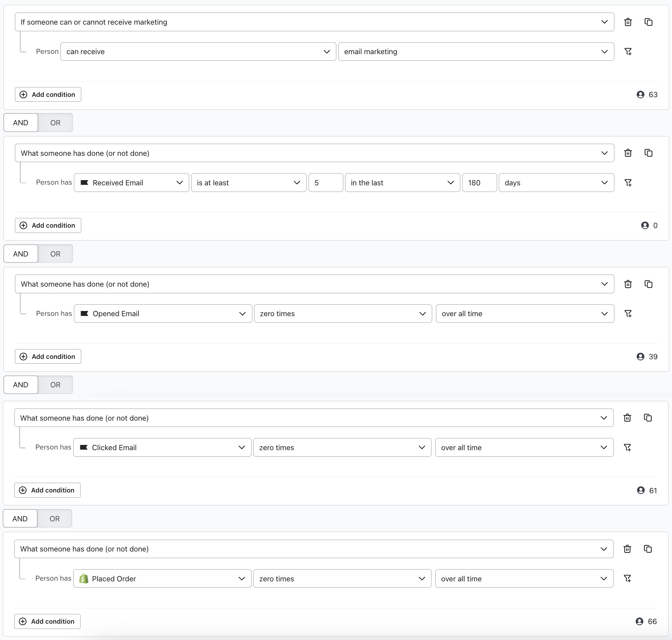Toggle OR on fourth AND/OR condition group

pyautogui.click(x=54, y=518)
